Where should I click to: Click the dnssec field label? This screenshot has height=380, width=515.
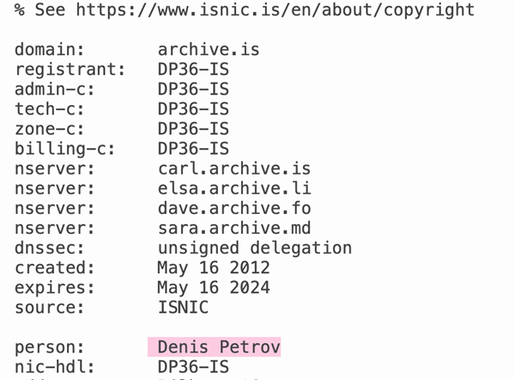pyautogui.click(x=49, y=248)
